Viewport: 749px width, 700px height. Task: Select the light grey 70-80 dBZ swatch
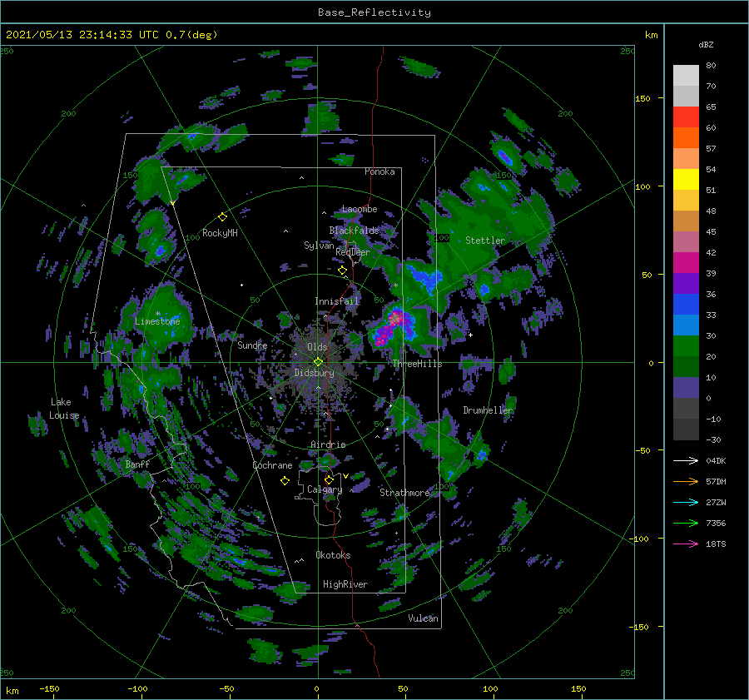686,76
